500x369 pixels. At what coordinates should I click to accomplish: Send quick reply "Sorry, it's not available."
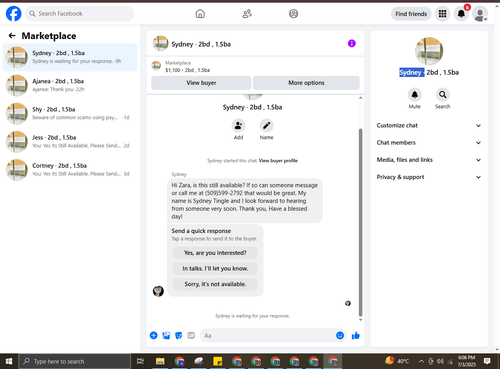[215, 284]
